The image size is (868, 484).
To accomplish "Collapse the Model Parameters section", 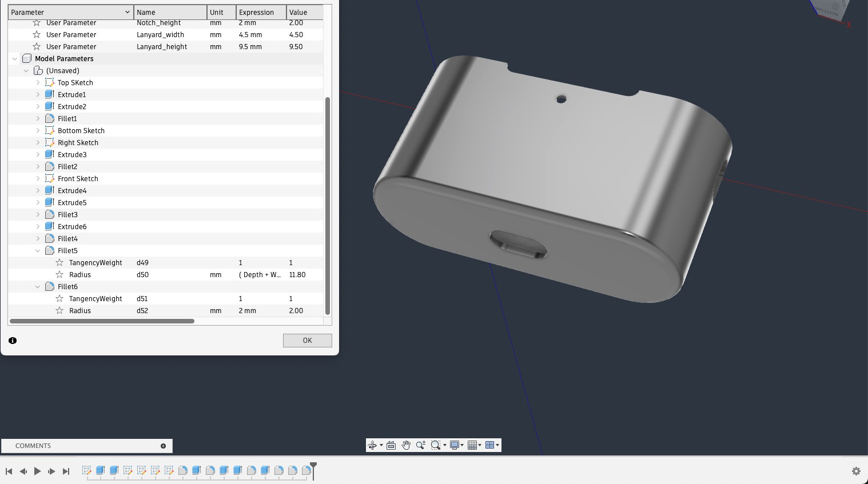I will point(15,59).
